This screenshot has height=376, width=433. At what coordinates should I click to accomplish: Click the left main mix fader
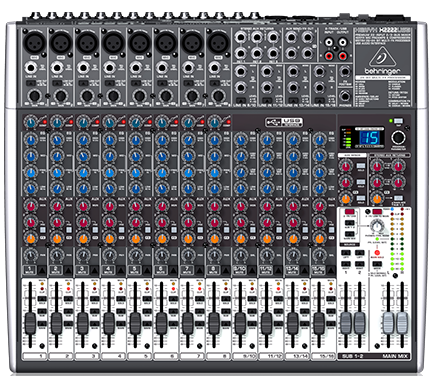coord(388,323)
